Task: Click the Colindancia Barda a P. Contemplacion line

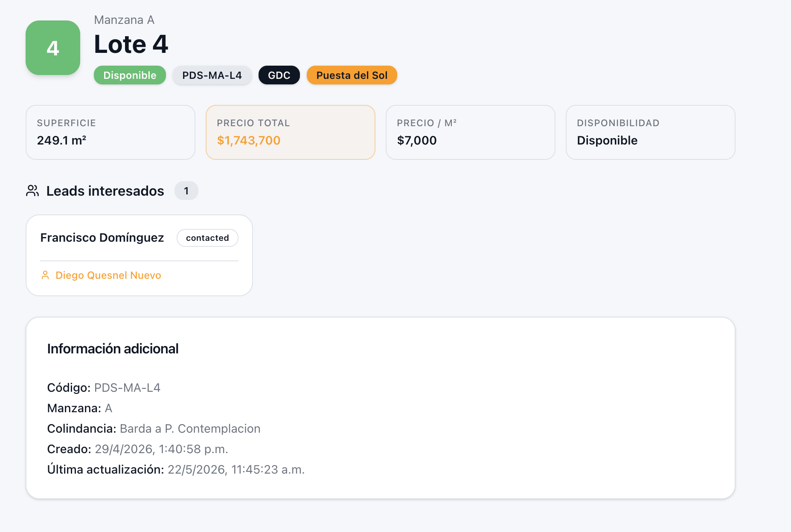Action: click(154, 428)
